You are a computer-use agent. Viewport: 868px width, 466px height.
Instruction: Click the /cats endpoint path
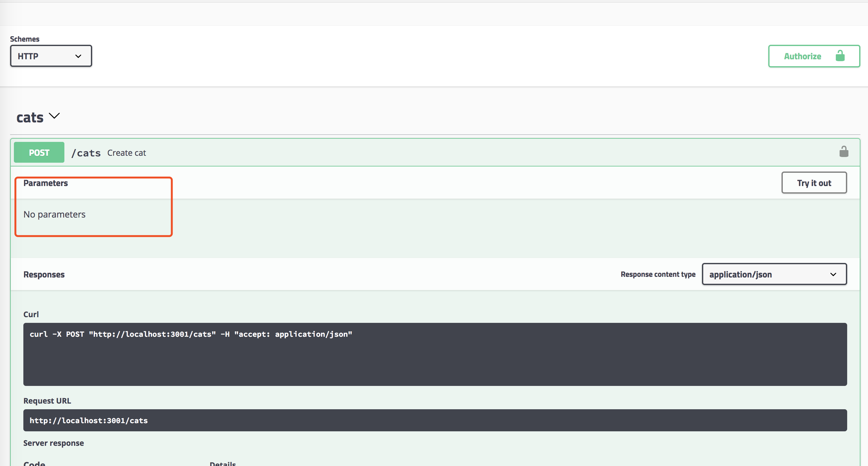coord(86,153)
